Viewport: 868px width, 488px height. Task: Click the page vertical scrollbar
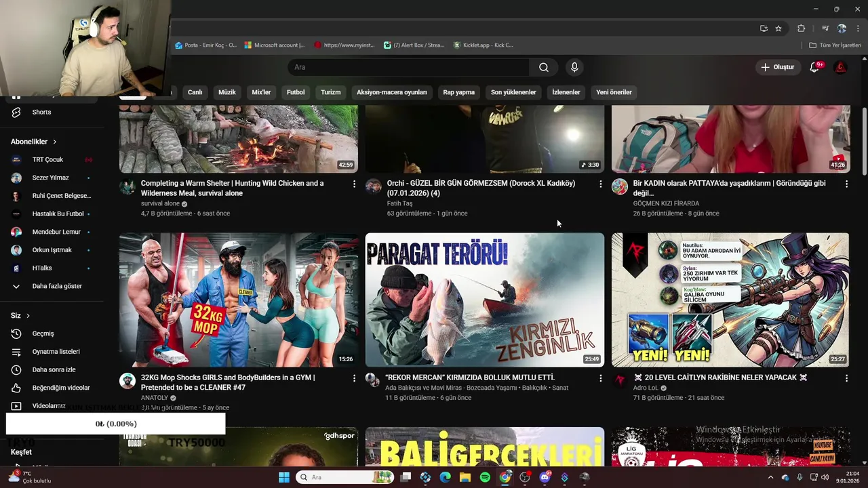(x=864, y=142)
